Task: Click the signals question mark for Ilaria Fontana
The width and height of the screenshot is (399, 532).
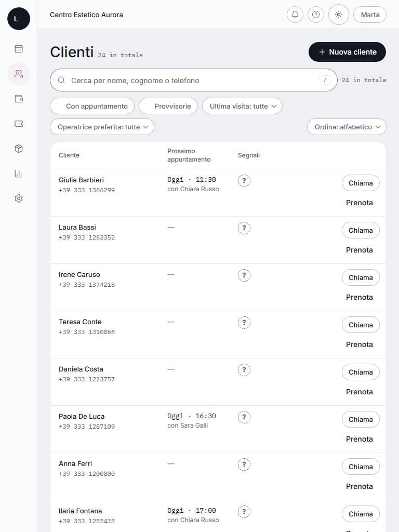Action: tap(244, 512)
